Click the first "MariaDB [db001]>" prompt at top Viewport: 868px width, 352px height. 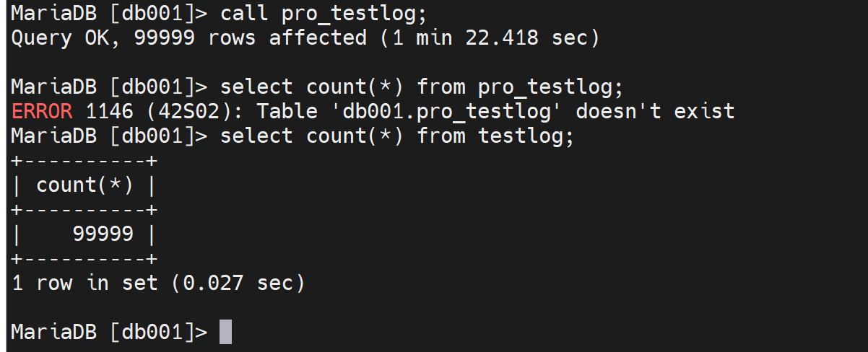point(109,13)
